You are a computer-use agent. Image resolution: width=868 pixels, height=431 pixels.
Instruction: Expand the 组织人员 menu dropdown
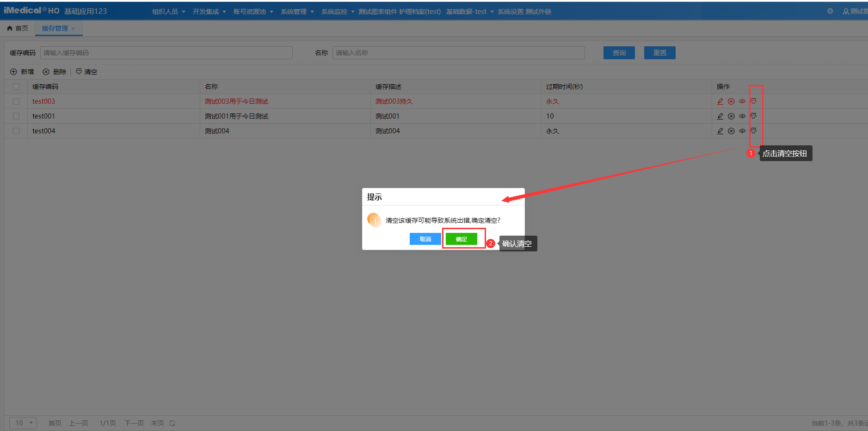(168, 12)
